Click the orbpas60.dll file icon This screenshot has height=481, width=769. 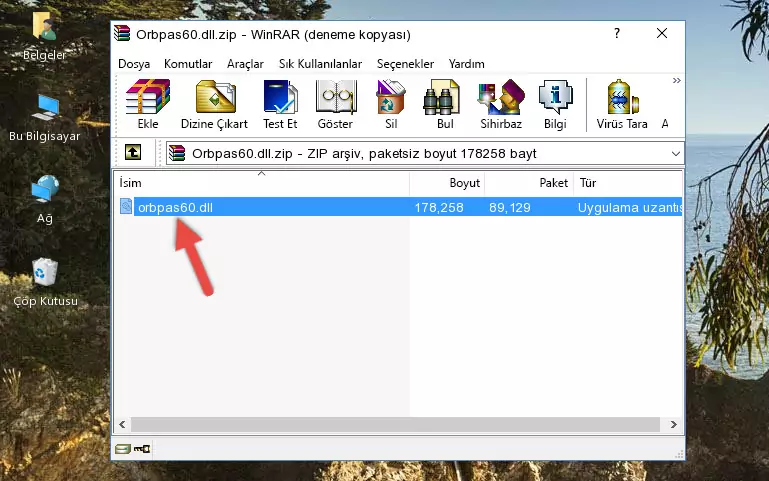pyautogui.click(x=126, y=206)
